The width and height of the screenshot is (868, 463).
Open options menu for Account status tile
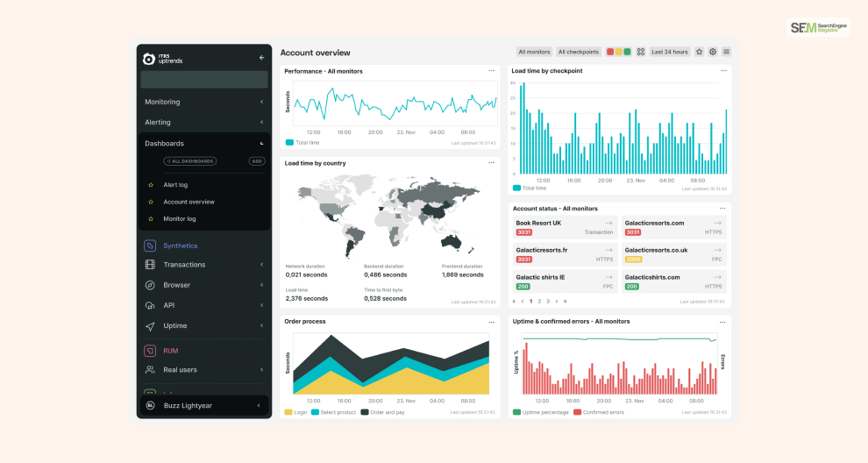click(x=722, y=209)
